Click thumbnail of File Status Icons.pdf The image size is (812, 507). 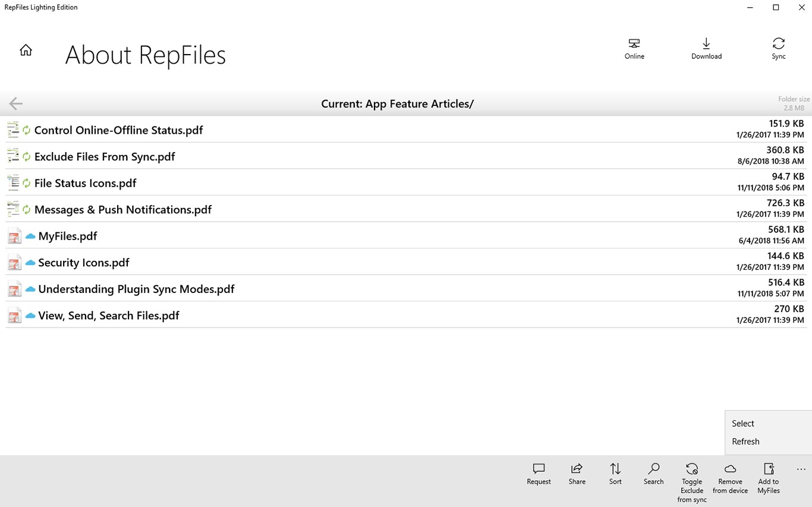click(x=13, y=183)
